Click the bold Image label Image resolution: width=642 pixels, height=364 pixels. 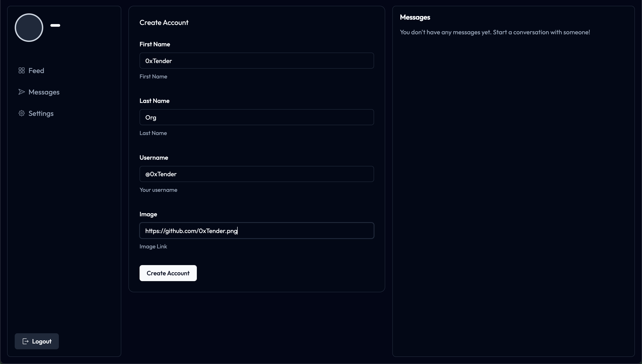tap(148, 214)
